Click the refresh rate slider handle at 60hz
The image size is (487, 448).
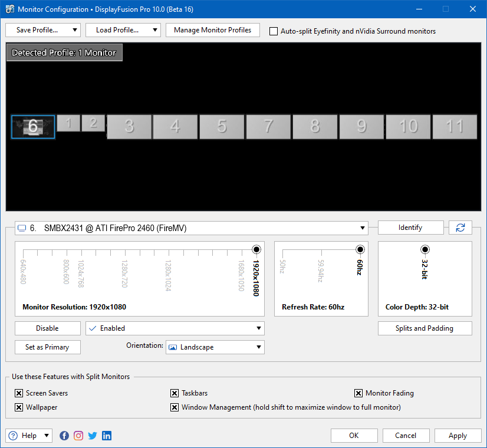coord(360,249)
